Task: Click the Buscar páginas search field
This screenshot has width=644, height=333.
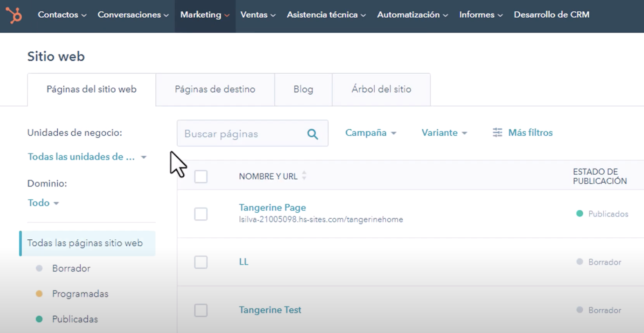Action: [x=241, y=134]
